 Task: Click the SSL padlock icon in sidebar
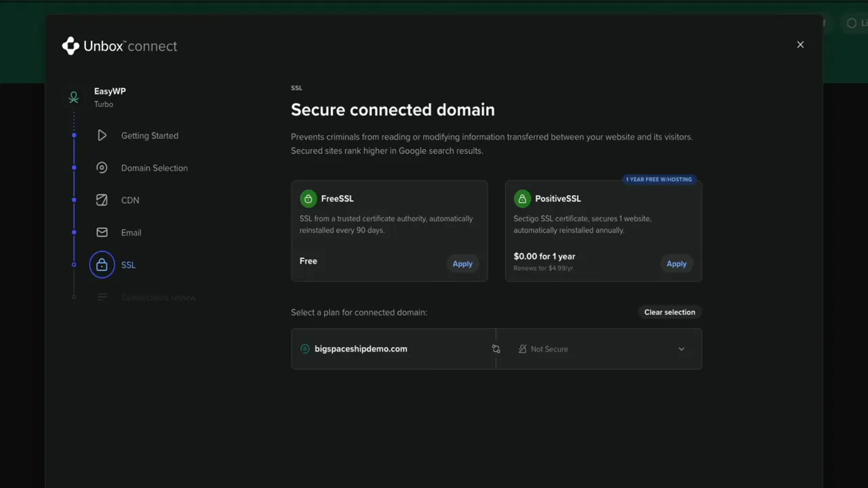pyautogui.click(x=102, y=265)
